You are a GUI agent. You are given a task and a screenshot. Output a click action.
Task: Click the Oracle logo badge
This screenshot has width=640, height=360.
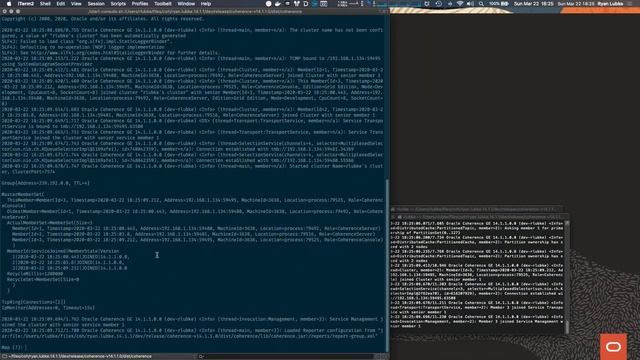pos(613,347)
